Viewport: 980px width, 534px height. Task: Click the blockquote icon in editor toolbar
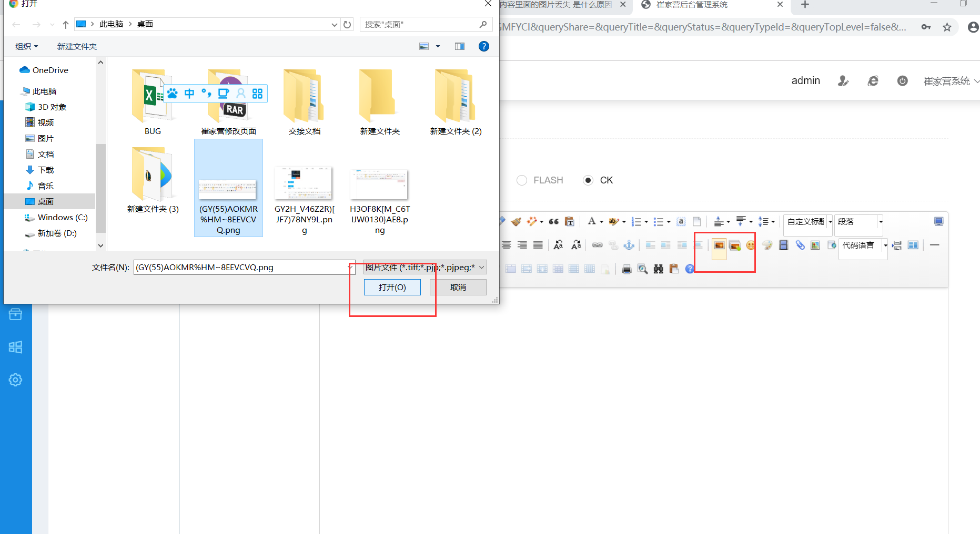(x=554, y=222)
